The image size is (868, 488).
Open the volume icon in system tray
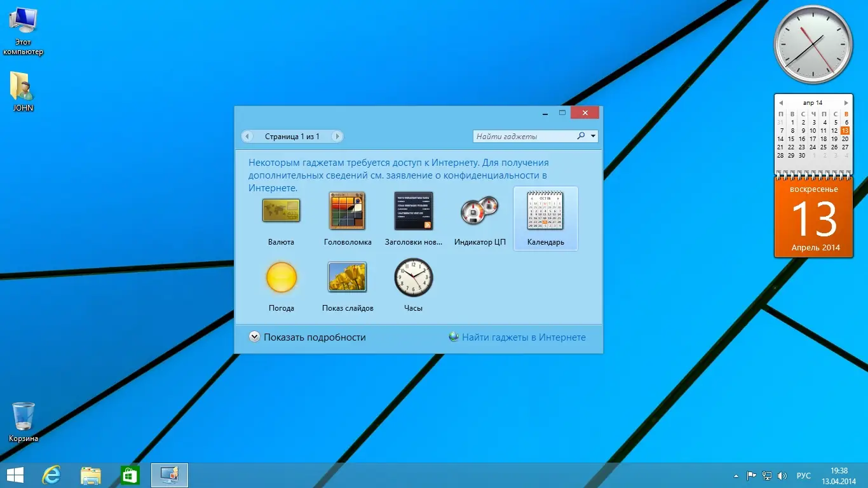point(783,475)
